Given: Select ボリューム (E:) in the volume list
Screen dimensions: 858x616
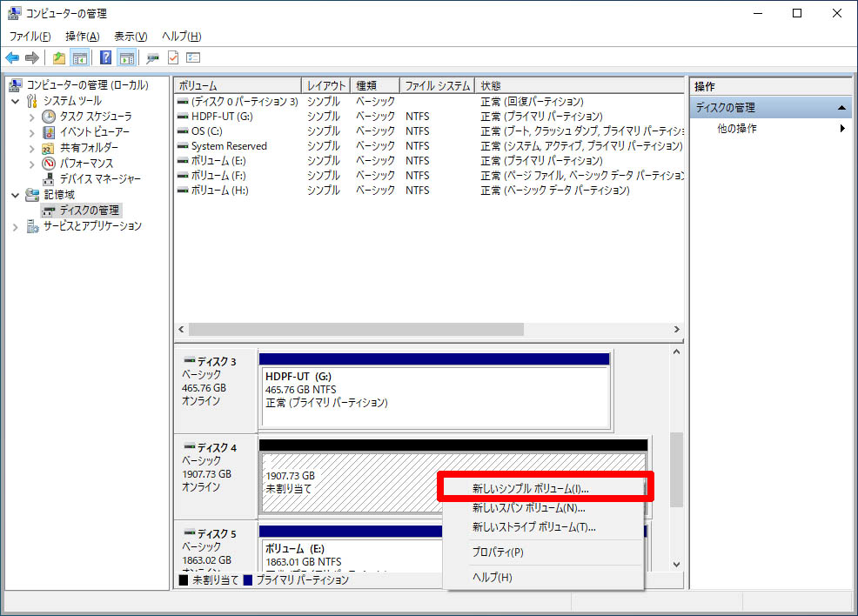Looking at the screenshot, I should pos(430,161).
